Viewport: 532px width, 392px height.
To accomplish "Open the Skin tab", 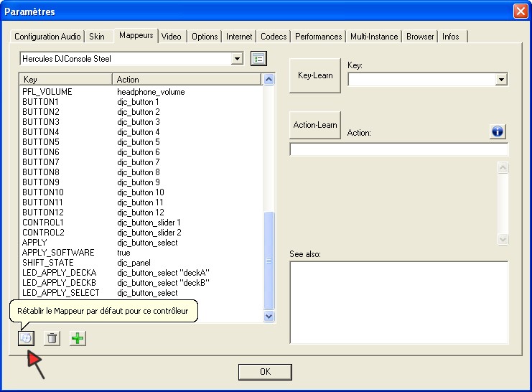I will pyautogui.click(x=97, y=37).
